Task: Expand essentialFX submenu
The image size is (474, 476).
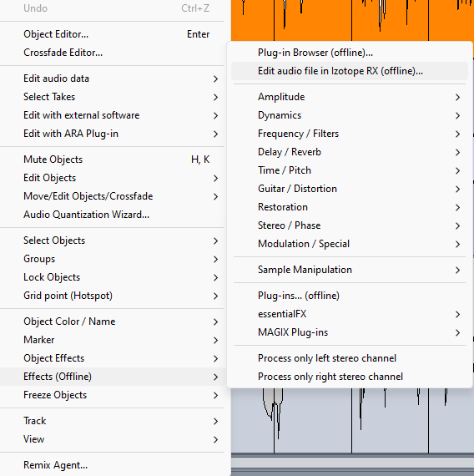Action: point(350,314)
